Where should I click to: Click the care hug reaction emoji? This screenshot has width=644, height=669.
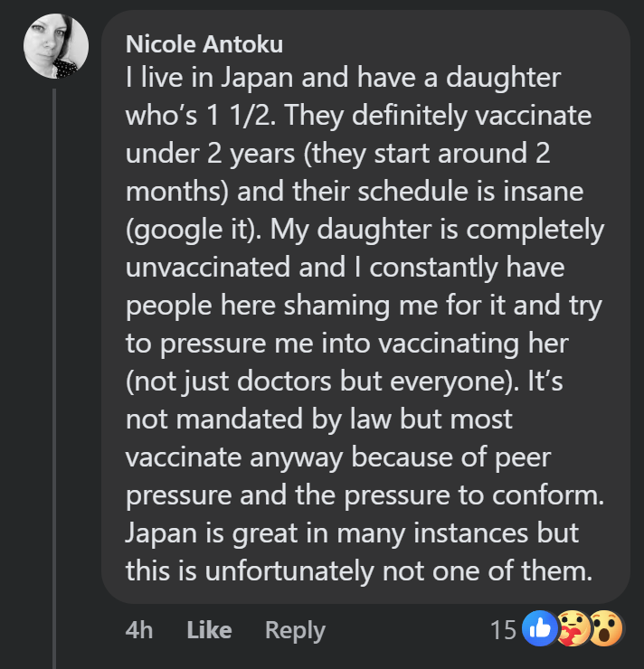pos(573,629)
